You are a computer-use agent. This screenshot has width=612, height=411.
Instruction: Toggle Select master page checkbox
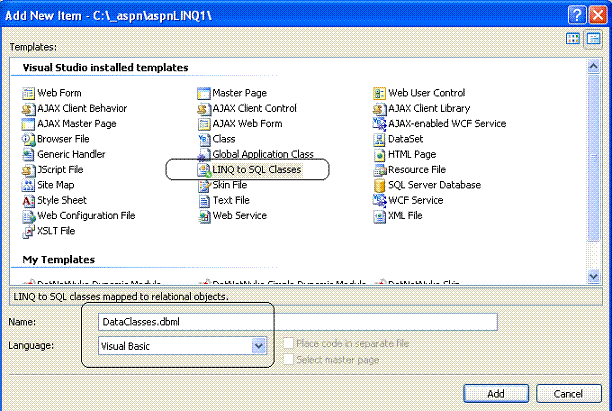coord(288,359)
